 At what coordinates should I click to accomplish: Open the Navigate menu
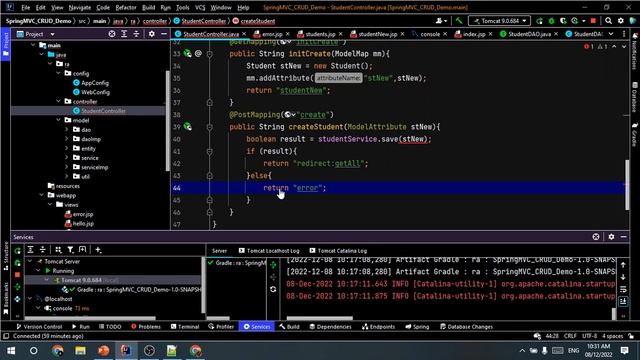80,7
